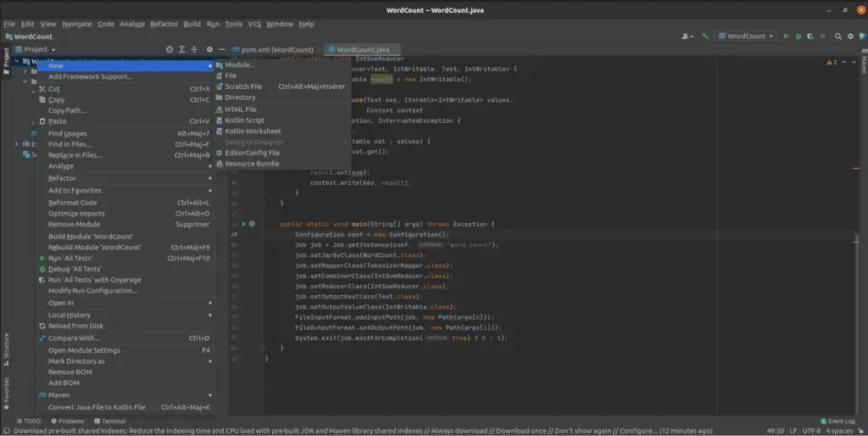This screenshot has height=436, width=868.
Task: Open Project panel options gear icon
Action: point(209,49)
